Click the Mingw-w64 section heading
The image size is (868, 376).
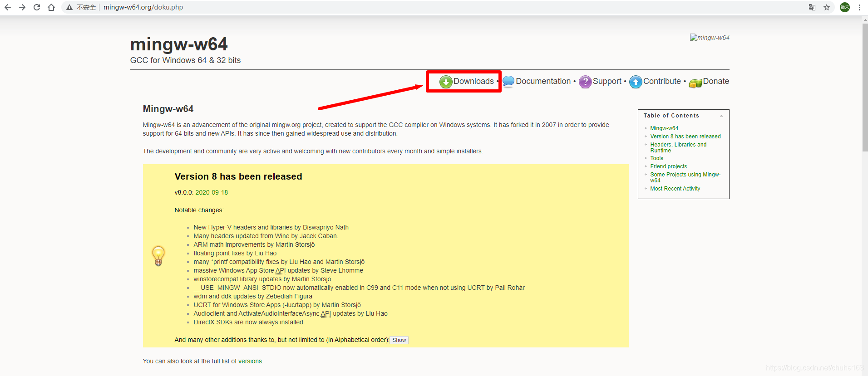168,109
